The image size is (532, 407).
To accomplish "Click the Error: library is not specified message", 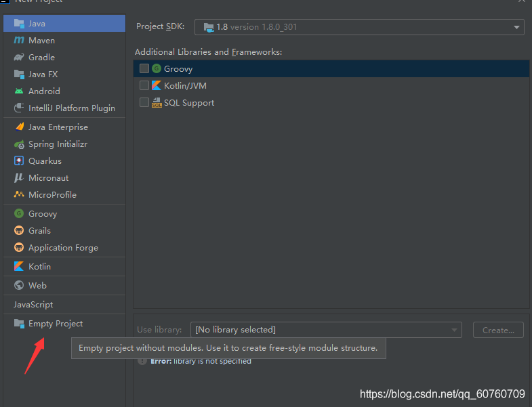I will click(x=201, y=362).
